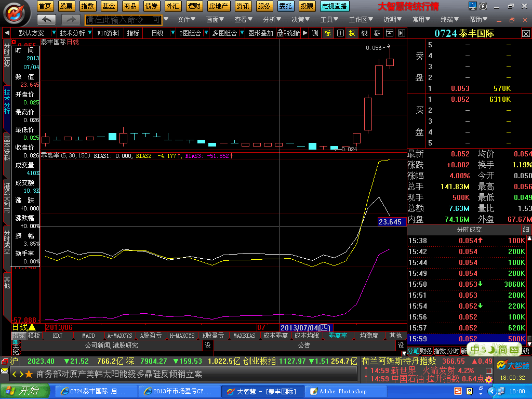This screenshot has height=399, width=532.
Task: Open the 日线 period dropdown arrow
Action: point(172,33)
